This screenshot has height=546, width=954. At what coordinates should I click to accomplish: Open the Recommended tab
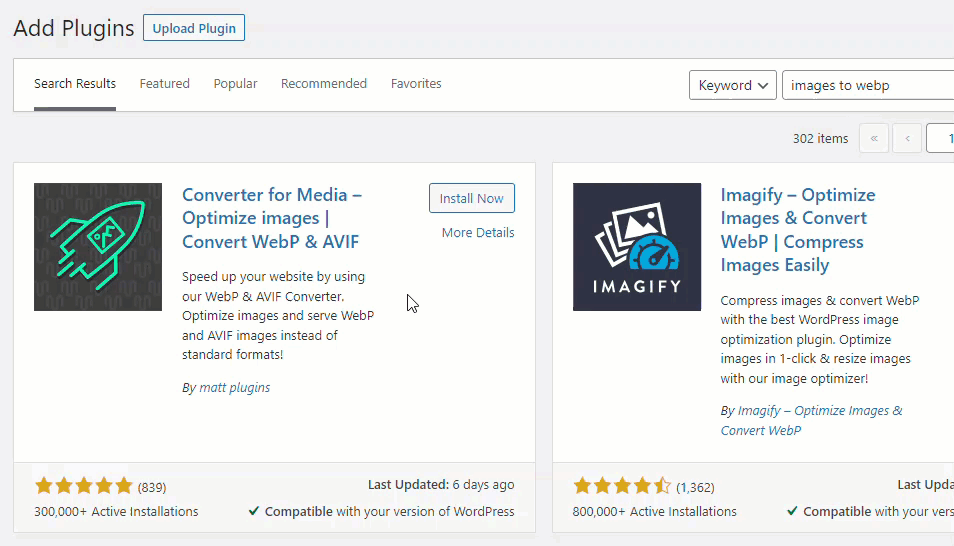click(324, 84)
